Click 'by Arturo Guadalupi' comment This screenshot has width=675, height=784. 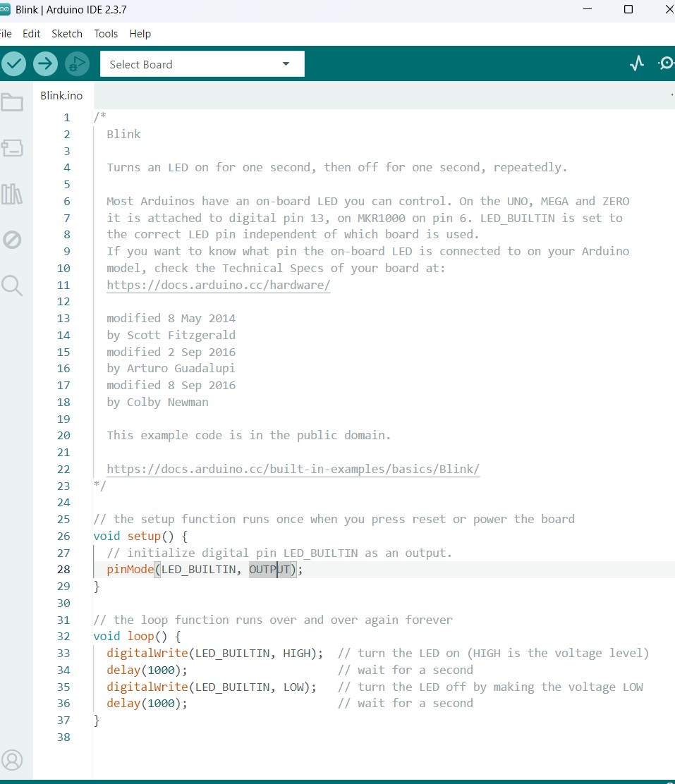[x=171, y=369]
